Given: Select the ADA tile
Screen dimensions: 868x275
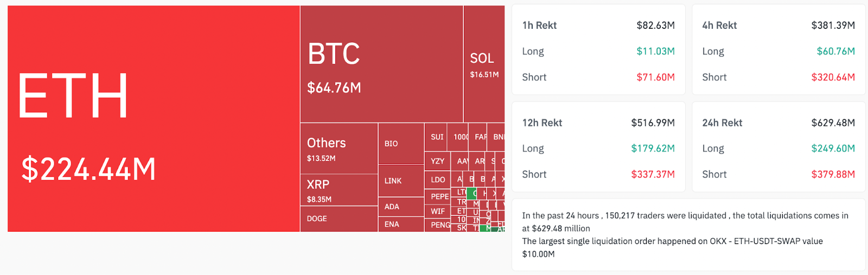Looking at the screenshot, I should click(x=400, y=207).
